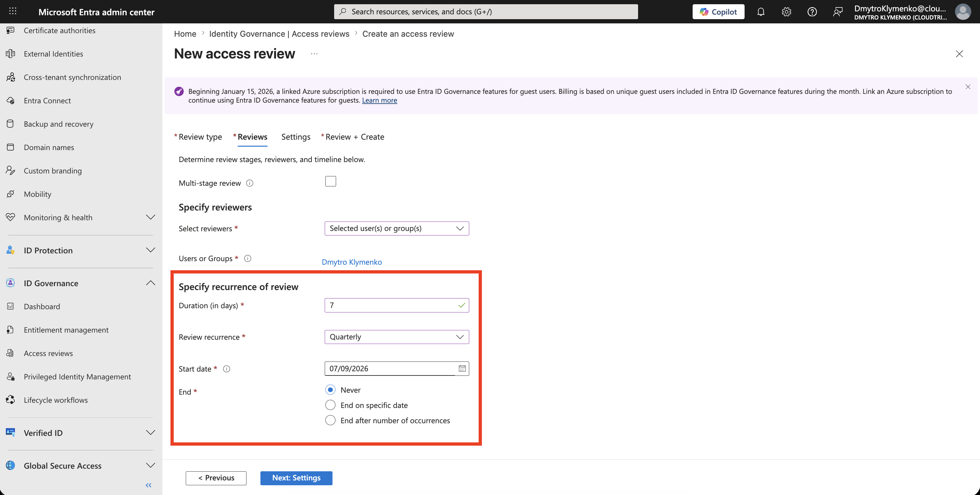Click the Start date text field
The image size is (980, 495).
click(391, 368)
